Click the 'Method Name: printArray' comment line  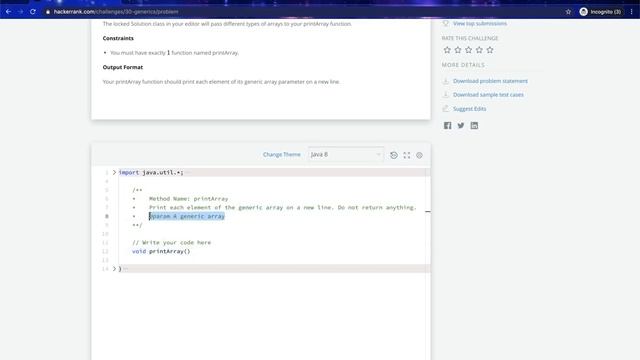[x=189, y=199]
